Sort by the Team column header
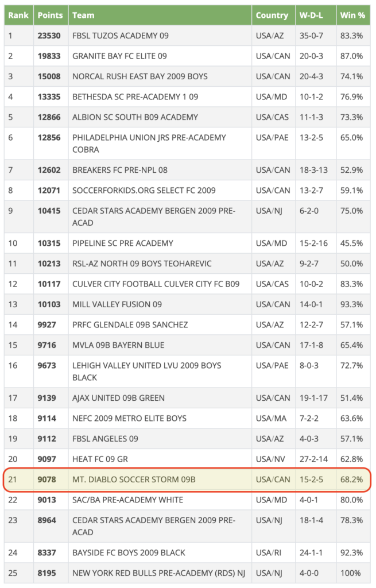 point(83,16)
